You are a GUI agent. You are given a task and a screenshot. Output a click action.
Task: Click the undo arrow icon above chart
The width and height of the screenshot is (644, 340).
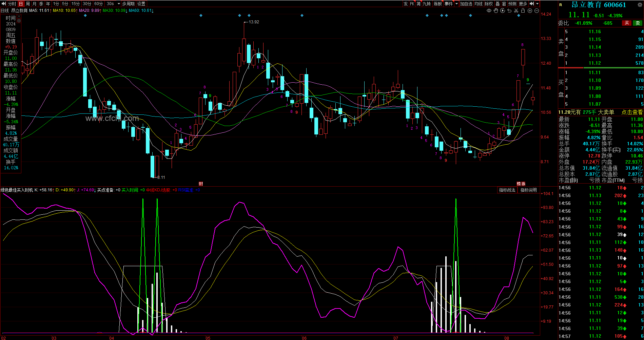point(509,11)
